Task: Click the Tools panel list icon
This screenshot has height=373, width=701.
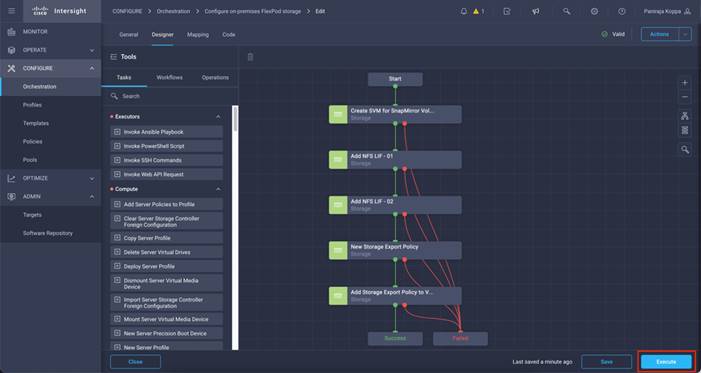Action: (x=113, y=57)
